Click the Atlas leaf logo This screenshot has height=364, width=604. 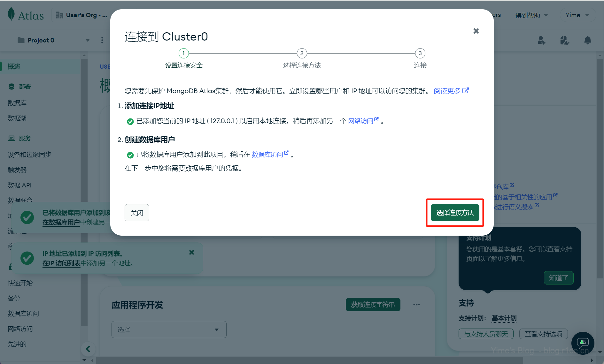click(12, 14)
